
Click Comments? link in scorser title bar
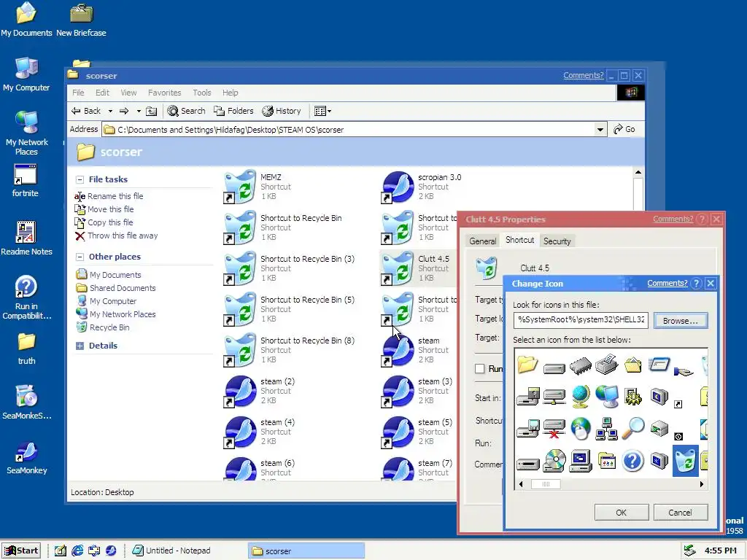coord(583,75)
